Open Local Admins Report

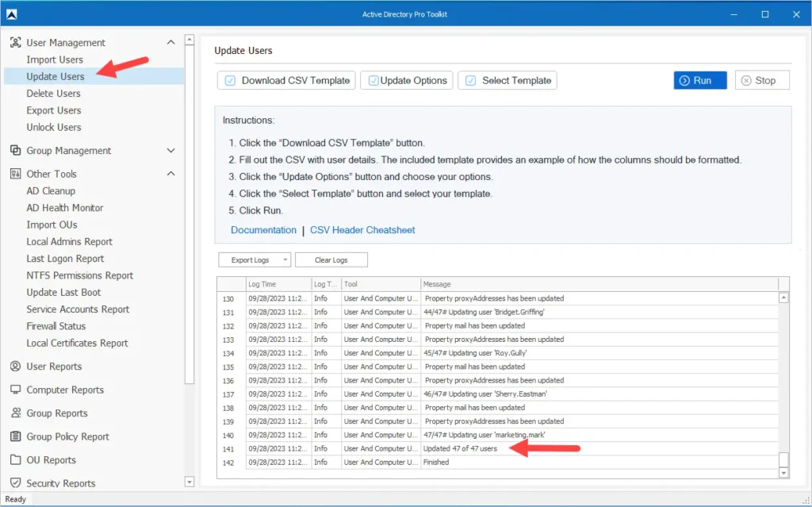[70, 241]
